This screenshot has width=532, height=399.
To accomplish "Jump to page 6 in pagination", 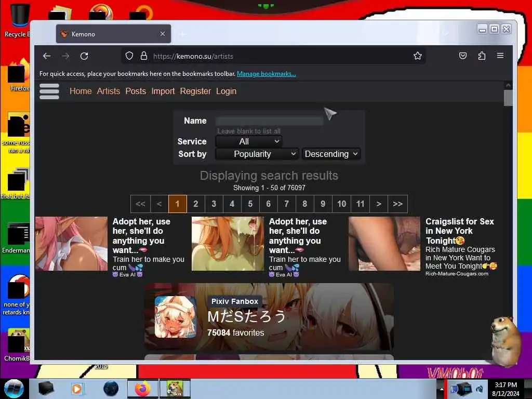I will point(269,204).
